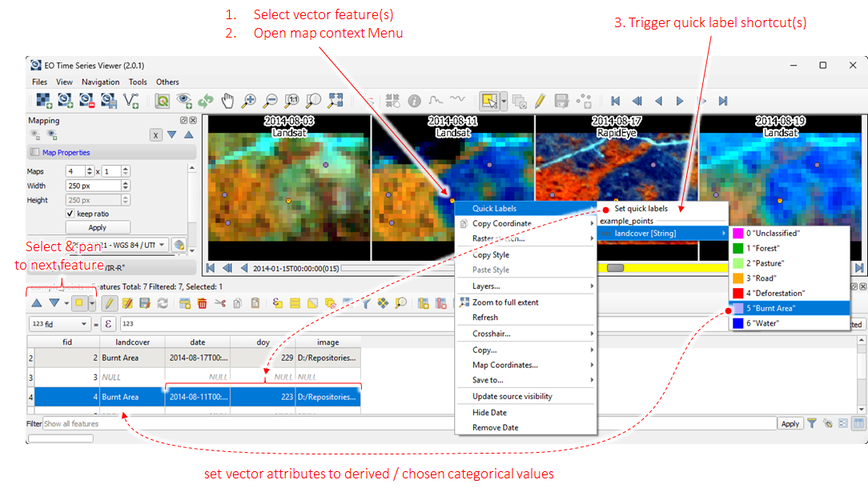Cut selected rows scissors icon
868x492 pixels.
[x=219, y=303]
